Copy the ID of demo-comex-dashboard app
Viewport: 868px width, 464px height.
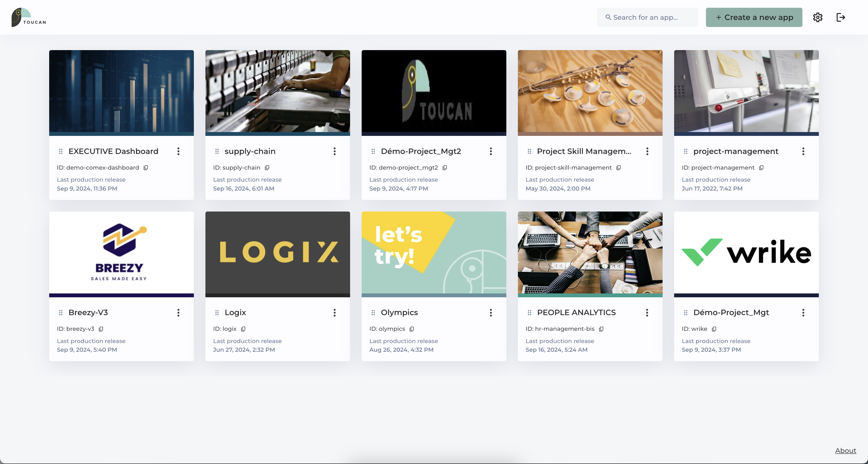(146, 167)
